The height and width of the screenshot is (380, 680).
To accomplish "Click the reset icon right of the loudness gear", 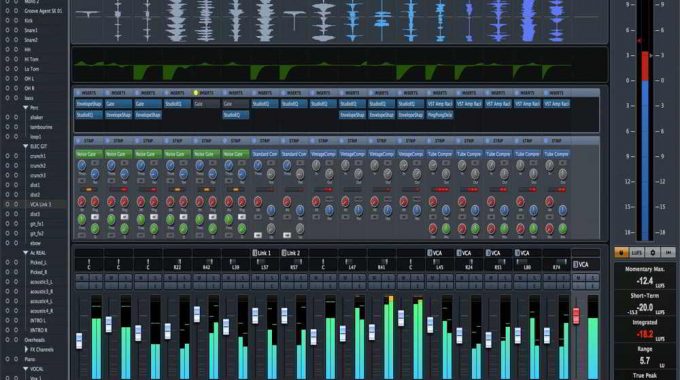I will (668, 252).
